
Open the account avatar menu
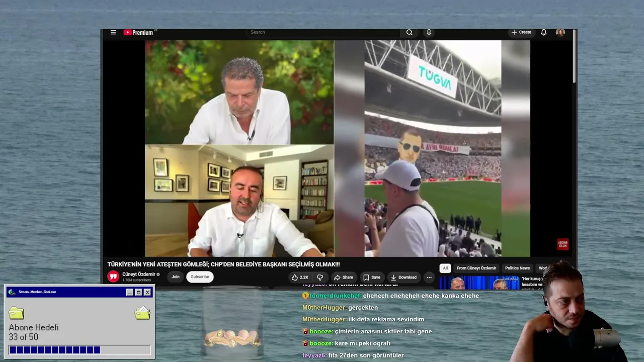tap(560, 32)
